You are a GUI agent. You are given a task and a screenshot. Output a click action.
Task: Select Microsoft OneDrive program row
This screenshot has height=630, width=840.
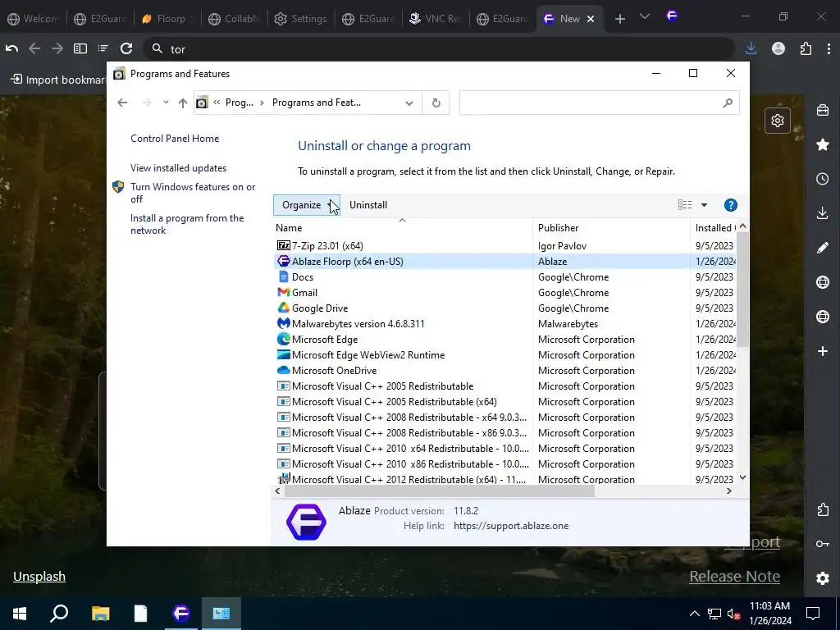click(504, 370)
